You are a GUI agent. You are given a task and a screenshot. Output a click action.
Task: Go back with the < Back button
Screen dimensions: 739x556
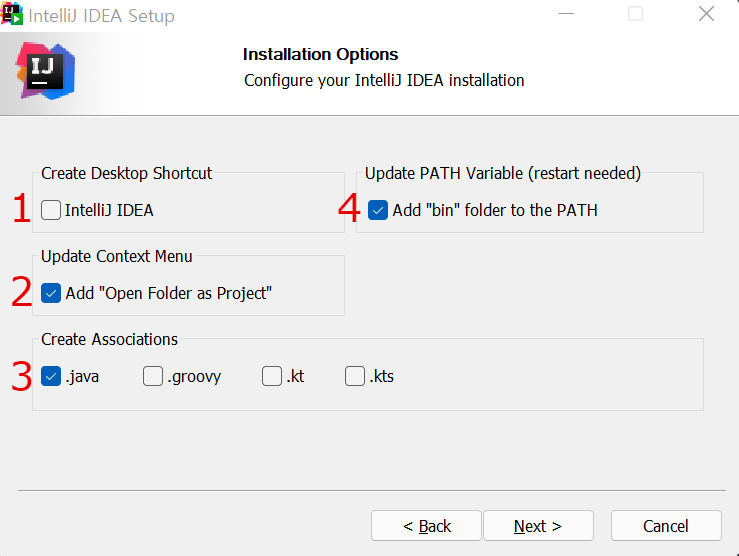click(427, 526)
